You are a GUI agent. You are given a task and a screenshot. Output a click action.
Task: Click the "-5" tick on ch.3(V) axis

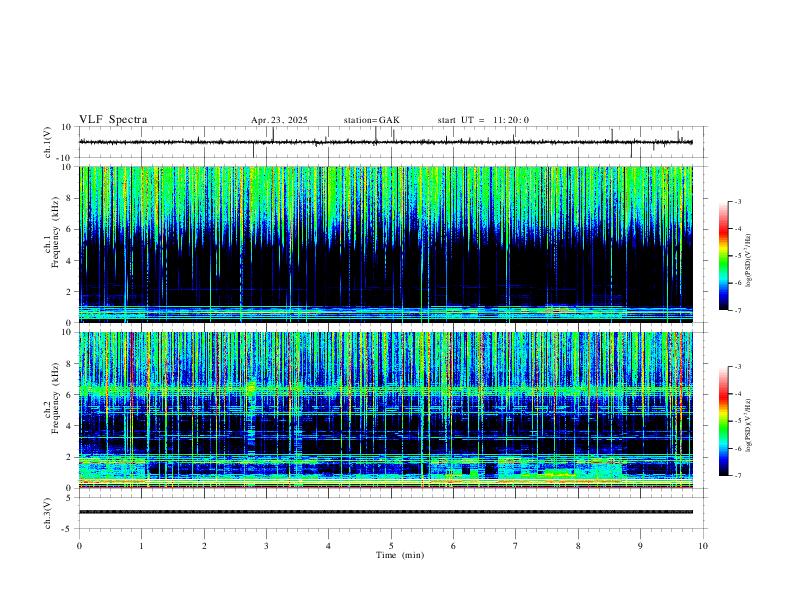point(68,529)
